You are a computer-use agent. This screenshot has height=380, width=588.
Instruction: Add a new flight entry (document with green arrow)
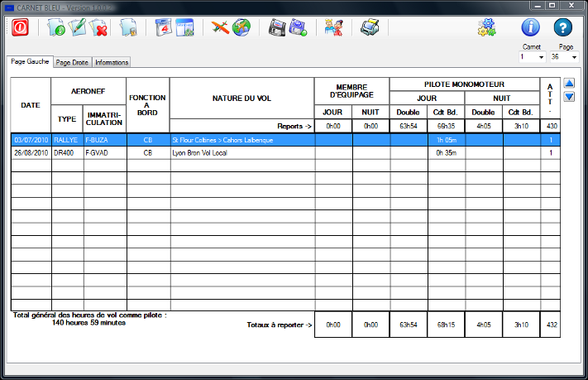56,27
